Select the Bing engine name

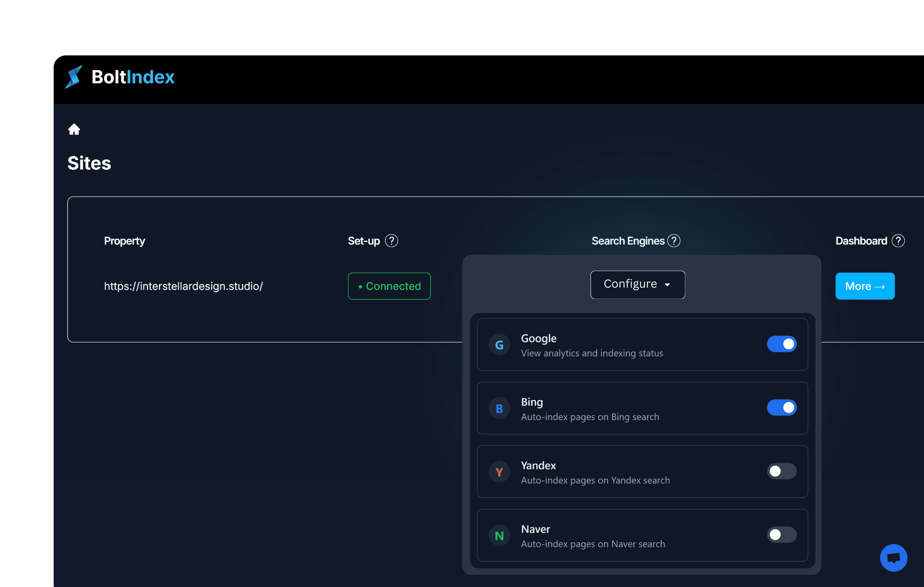532,402
